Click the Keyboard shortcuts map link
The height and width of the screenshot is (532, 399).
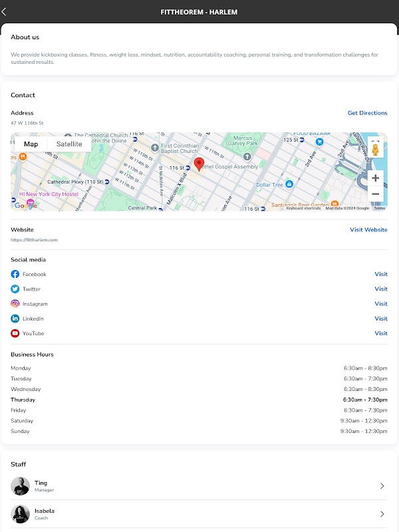(303, 208)
